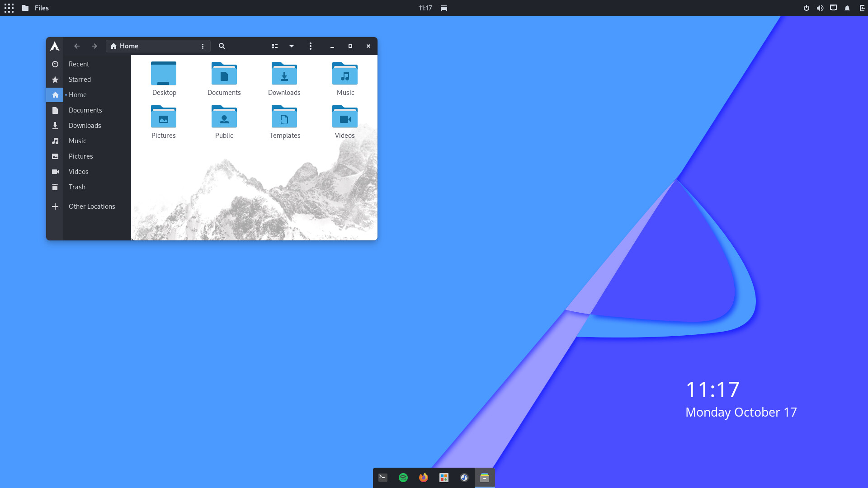
Task: Open the Videos folder icon in the file grid
Action: (x=345, y=116)
